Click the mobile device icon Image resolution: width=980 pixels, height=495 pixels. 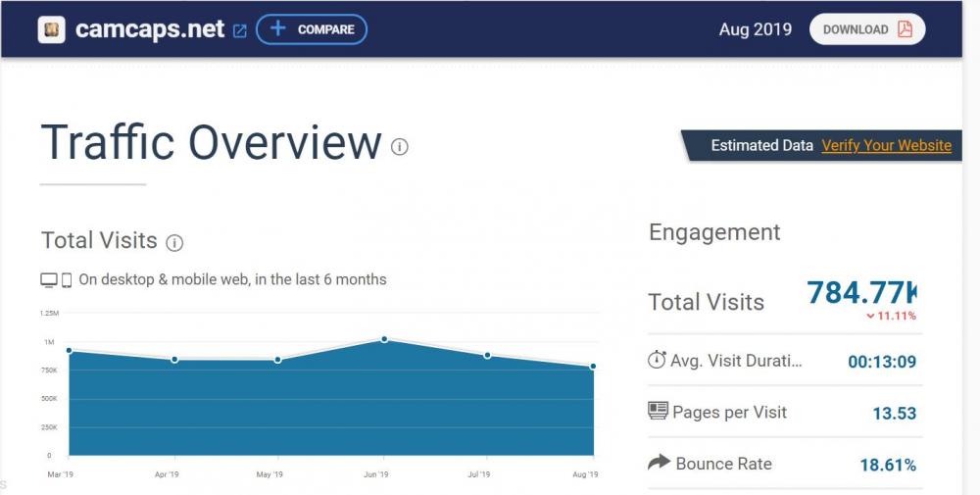[x=67, y=280]
